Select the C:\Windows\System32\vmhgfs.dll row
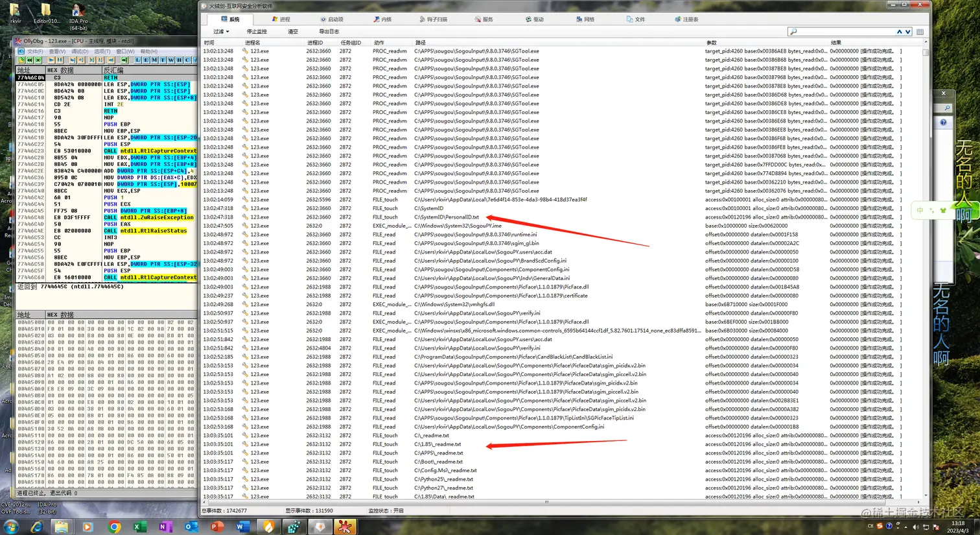The image size is (980, 535). (x=561, y=304)
